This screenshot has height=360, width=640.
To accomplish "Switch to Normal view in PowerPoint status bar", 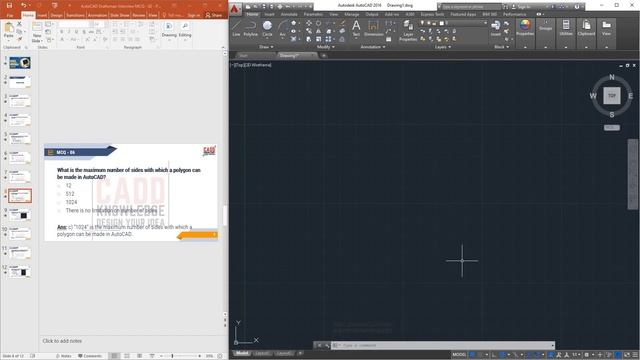I will click(x=114, y=356).
